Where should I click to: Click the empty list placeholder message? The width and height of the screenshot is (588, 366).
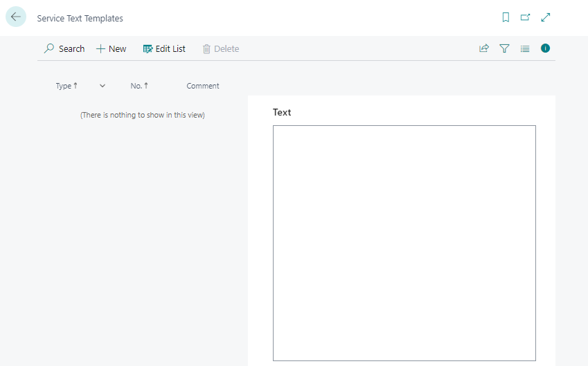(143, 115)
